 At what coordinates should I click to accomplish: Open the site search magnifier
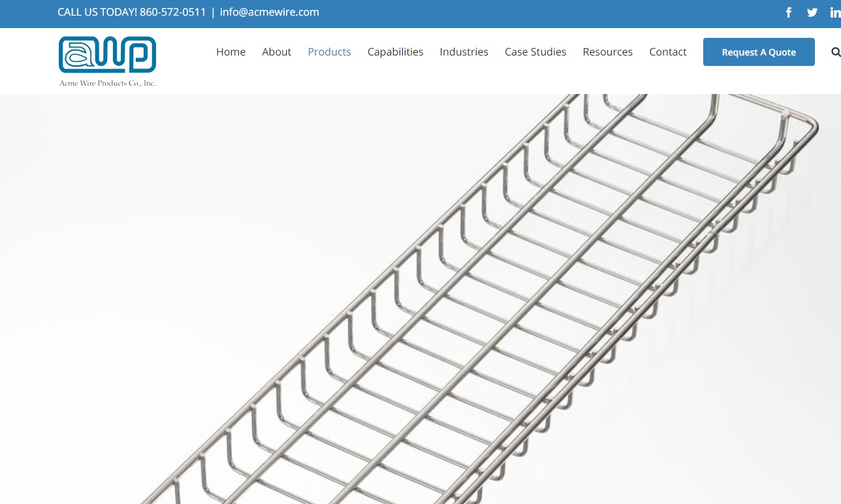(x=836, y=52)
